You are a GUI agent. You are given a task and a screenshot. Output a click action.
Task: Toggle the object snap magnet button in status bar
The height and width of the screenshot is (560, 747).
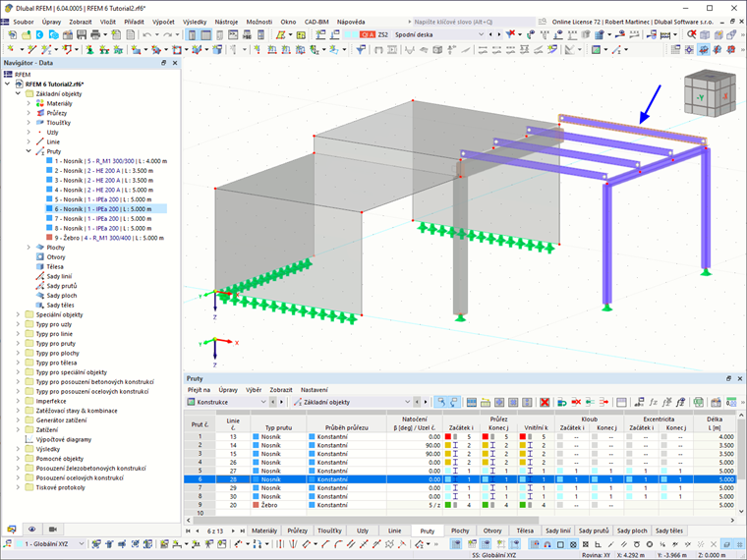(547, 544)
